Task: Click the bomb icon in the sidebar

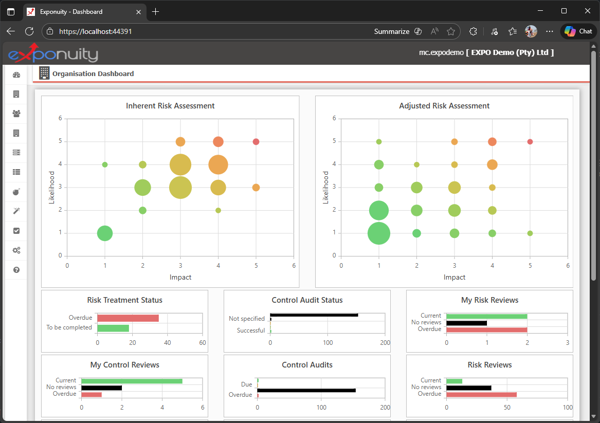Action: [16, 192]
